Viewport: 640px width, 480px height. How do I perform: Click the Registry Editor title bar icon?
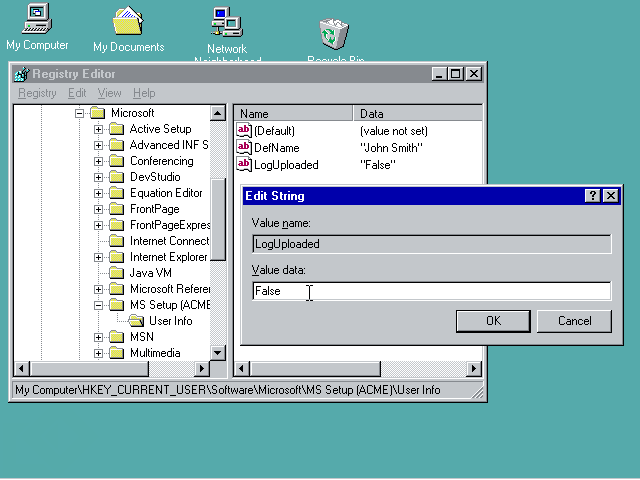[x=22, y=74]
